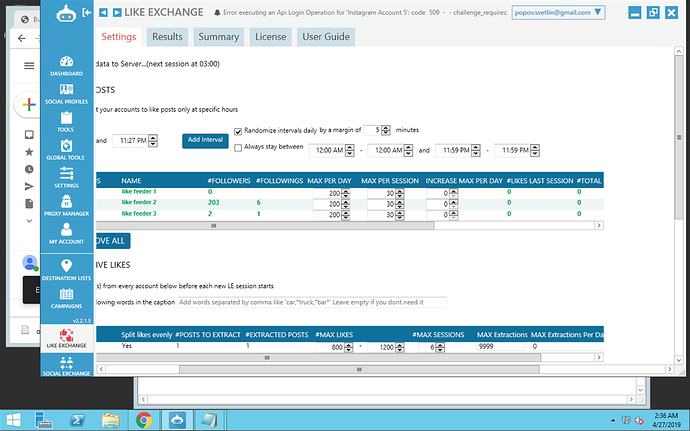Click the robot logo at top of sidebar
The image size is (690, 431).
click(x=66, y=14)
